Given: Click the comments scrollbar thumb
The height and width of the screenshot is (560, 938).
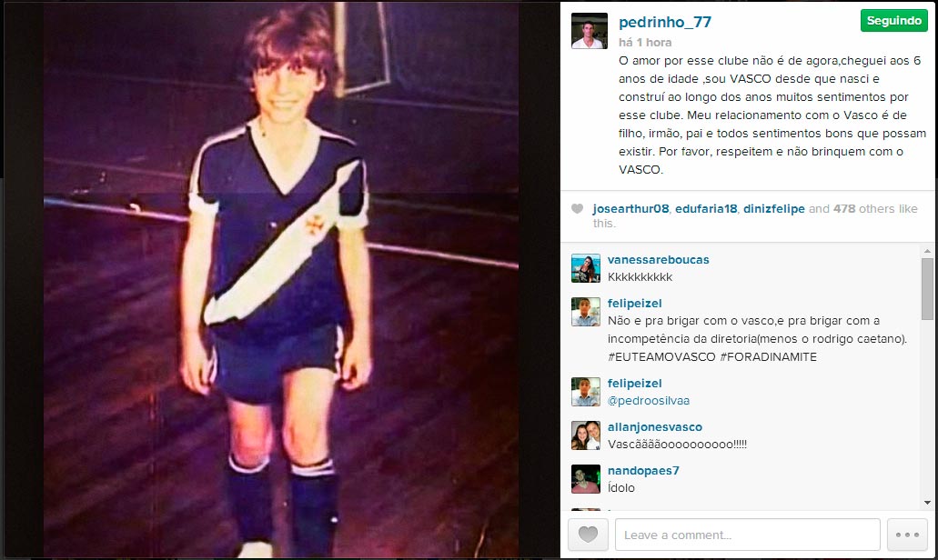Looking at the screenshot, I should coord(927,289).
